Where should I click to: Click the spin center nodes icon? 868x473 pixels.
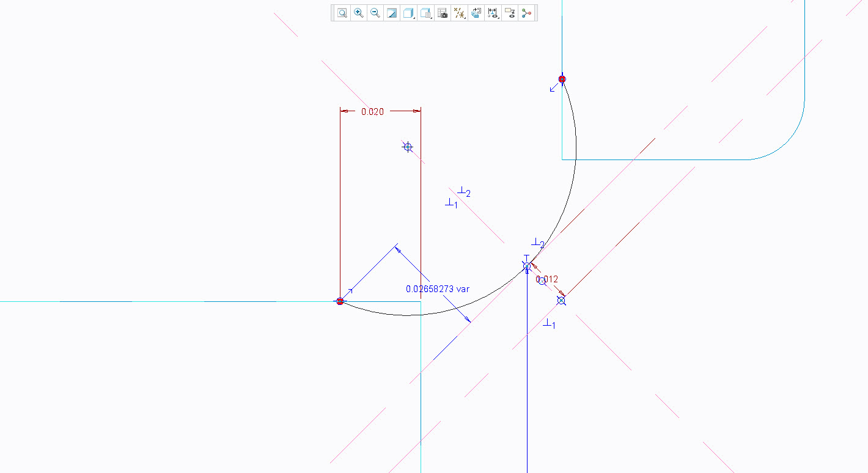click(x=526, y=13)
